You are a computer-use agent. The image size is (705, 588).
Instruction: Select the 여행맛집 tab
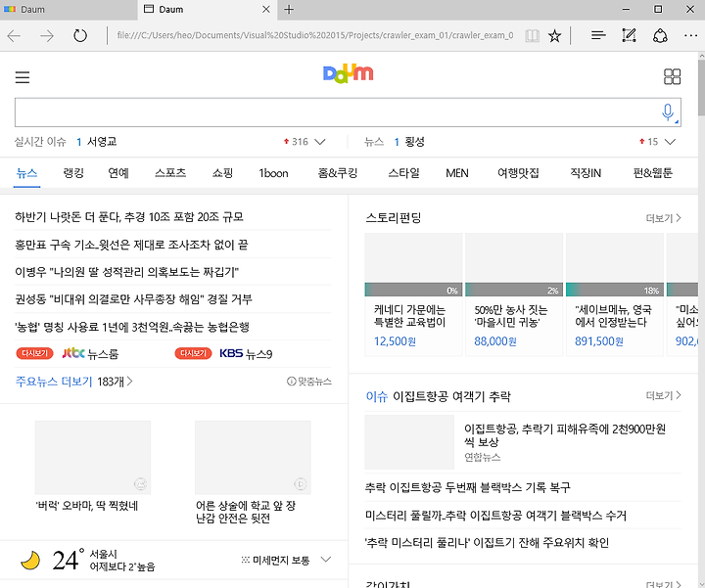pyautogui.click(x=518, y=173)
